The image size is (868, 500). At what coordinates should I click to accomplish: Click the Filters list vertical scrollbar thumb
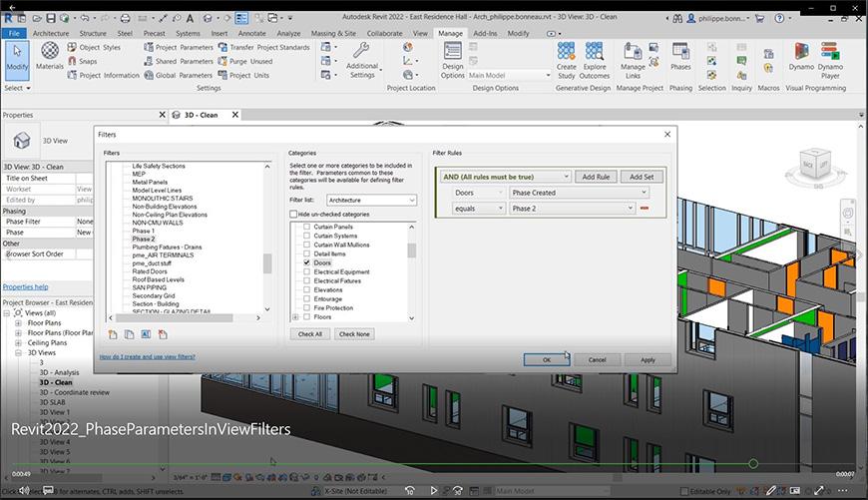click(x=267, y=263)
